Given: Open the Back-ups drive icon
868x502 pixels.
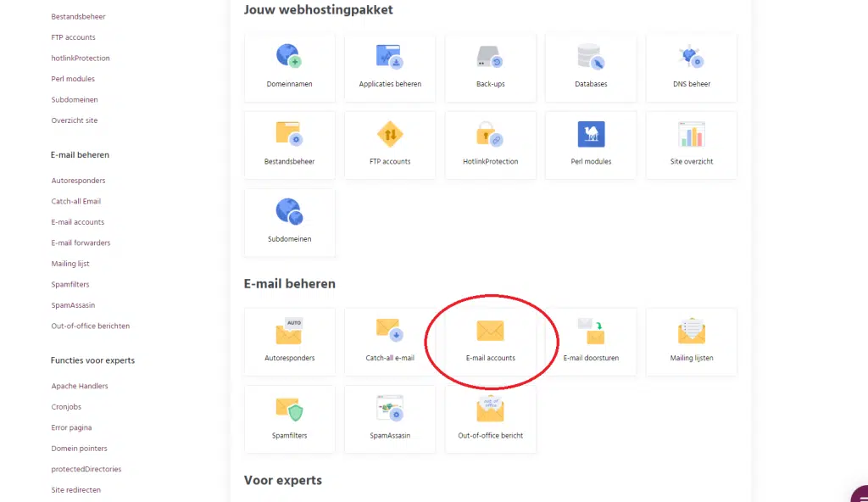Looking at the screenshot, I should 490,57.
